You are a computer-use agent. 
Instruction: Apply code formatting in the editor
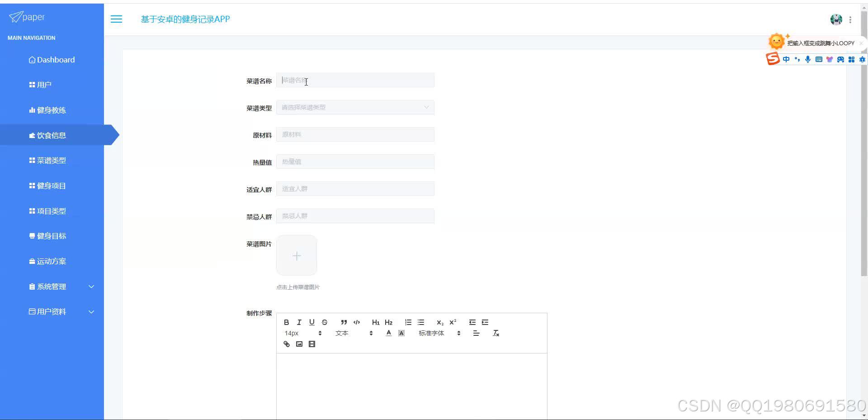[357, 322]
